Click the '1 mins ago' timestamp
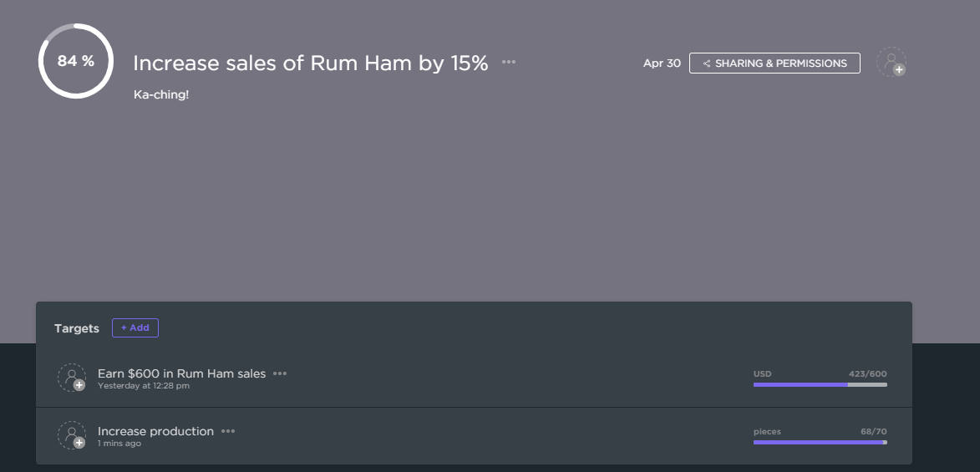This screenshot has width=980, height=472. [x=119, y=444]
